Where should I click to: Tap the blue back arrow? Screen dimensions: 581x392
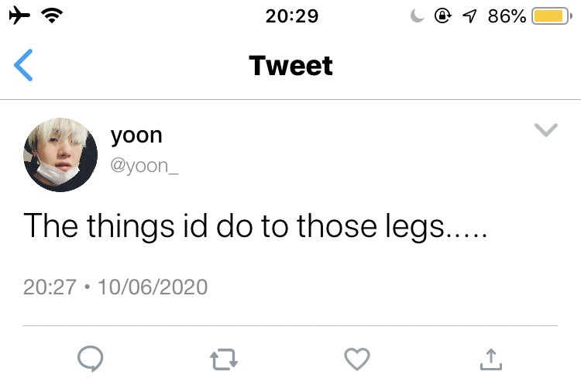23,65
